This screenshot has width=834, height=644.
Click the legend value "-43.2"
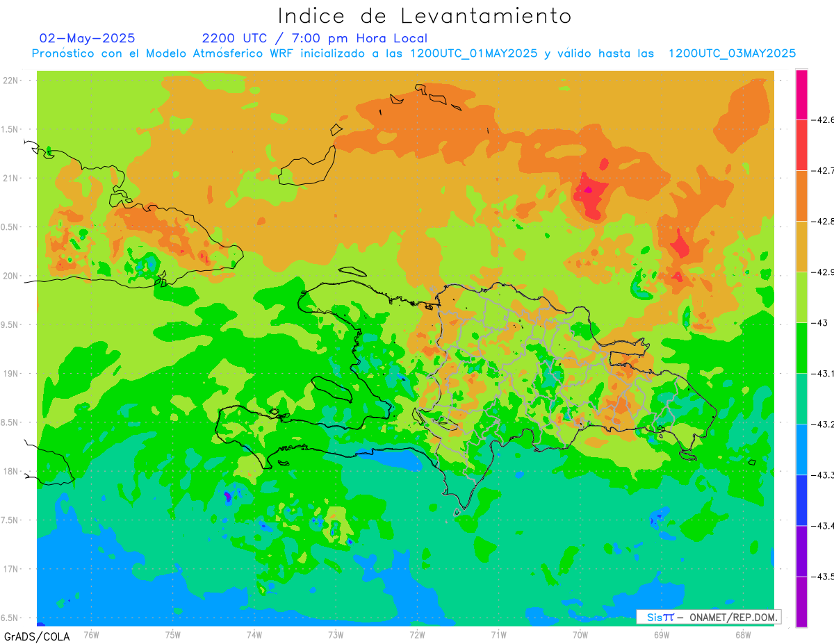(x=823, y=424)
